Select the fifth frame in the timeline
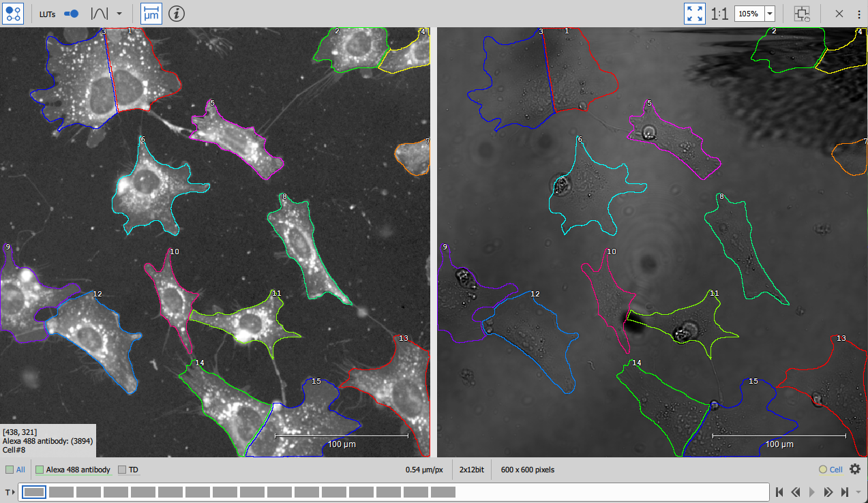 click(143, 492)
